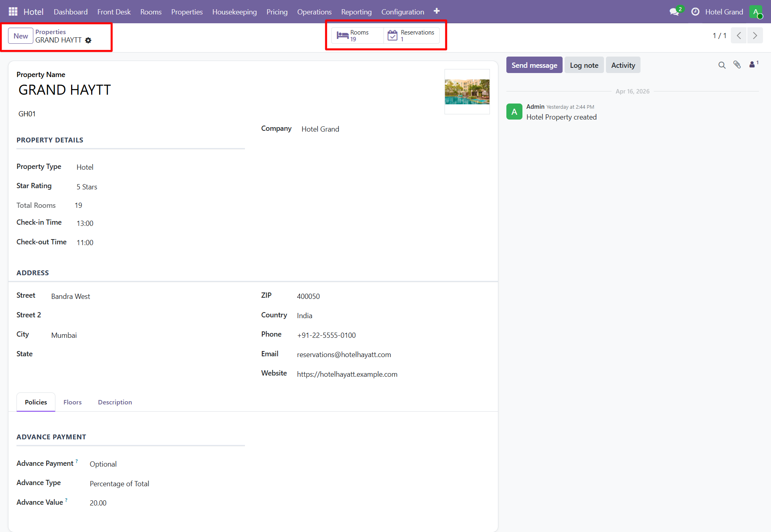The width and height of the screenshot is (771, 532).
Task: Expand the Hotel Grand company switcher
Action: coord(724,12)
